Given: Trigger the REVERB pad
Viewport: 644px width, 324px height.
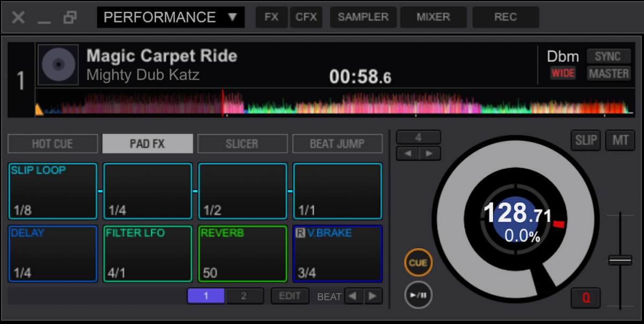Looking at the screenshot, I should point(242,253).
